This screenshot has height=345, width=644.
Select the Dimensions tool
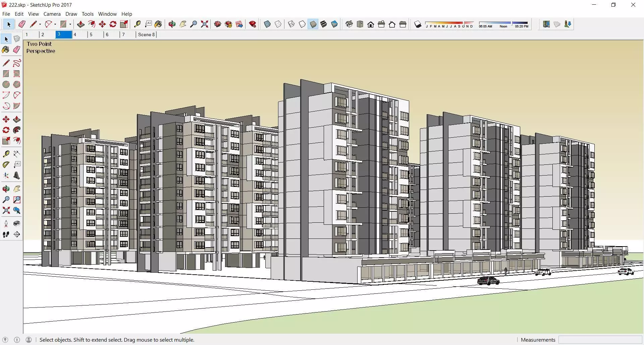(17, 154)
